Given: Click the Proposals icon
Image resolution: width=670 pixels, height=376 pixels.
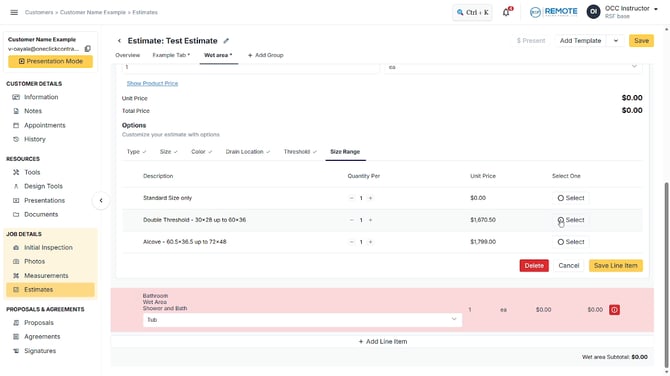Looking at the screenshot, I should [16, 323].
